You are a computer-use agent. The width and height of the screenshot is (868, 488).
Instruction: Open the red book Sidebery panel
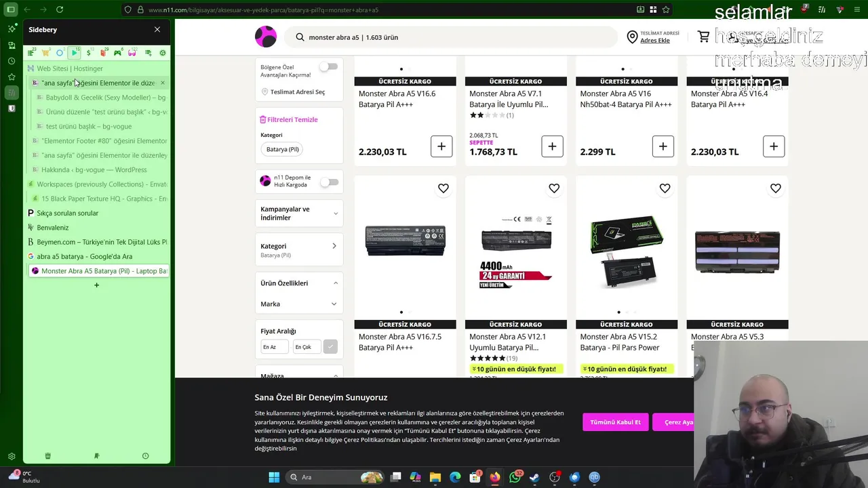pyautogui.click(x=103, y=52)
